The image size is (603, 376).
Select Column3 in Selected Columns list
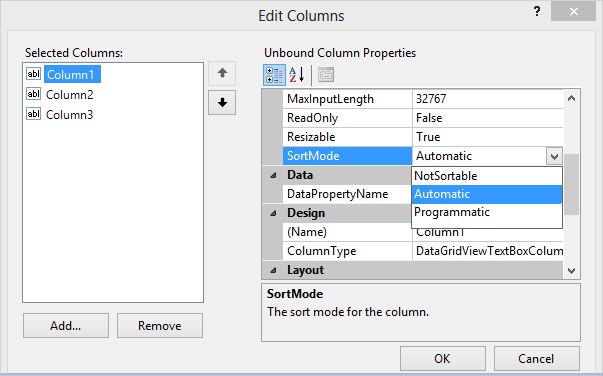point(70,115)
